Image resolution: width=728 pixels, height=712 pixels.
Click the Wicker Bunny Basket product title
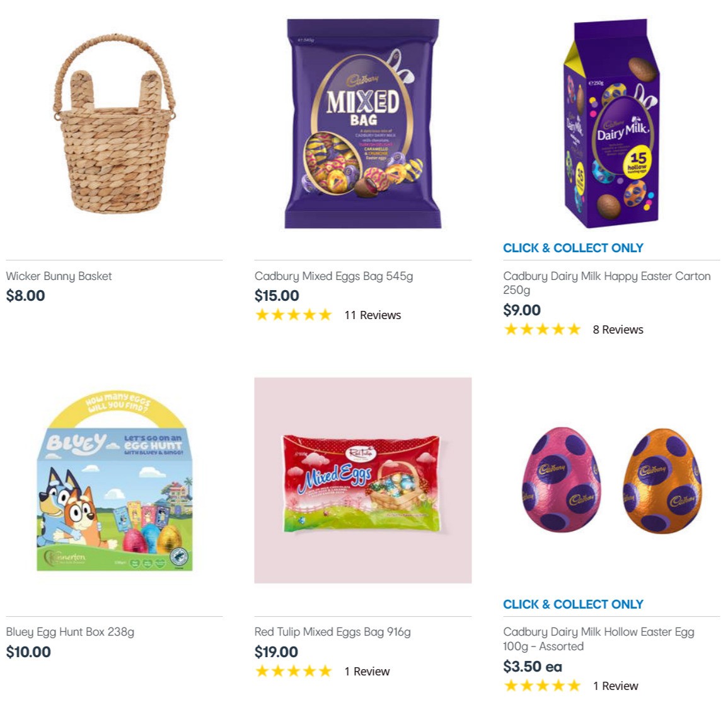click(x=59, y=276)
